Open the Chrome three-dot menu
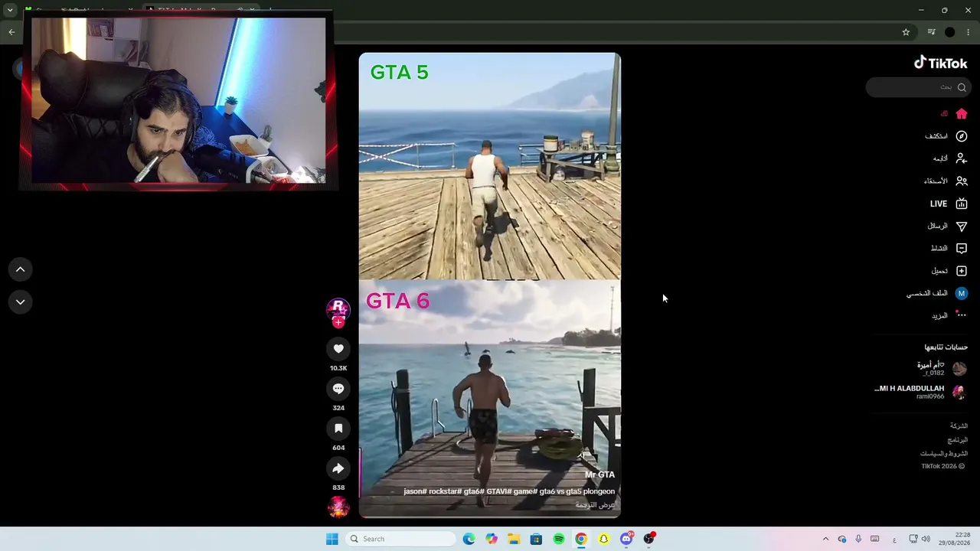The width and height of the screenshot is (980, 551). pyautogui.click(x=969, y=32)
